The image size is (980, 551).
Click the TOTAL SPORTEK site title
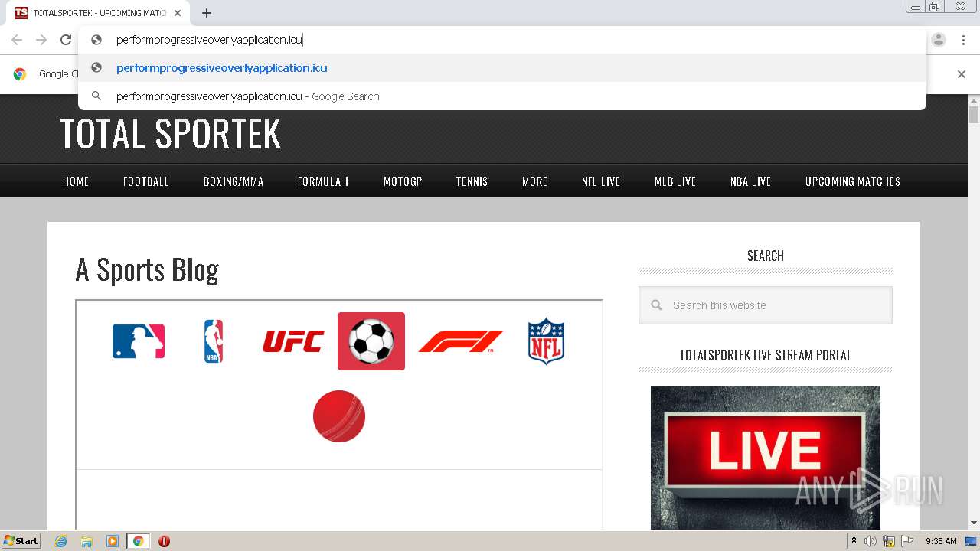click(171, 134)
